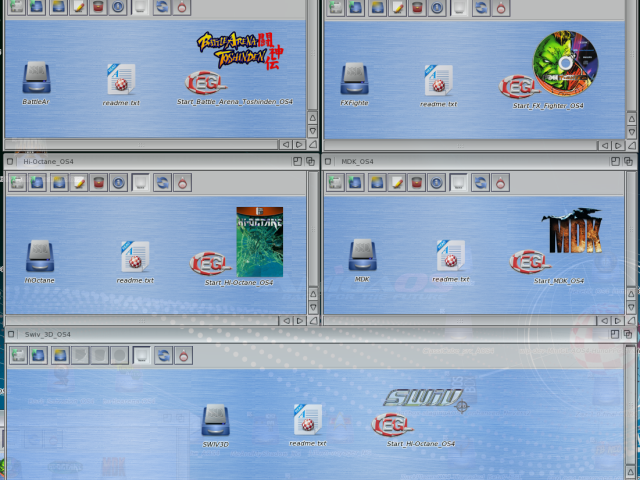Open the SWIV3D drive icon
The image size is (640, 480).
point(216,420)
